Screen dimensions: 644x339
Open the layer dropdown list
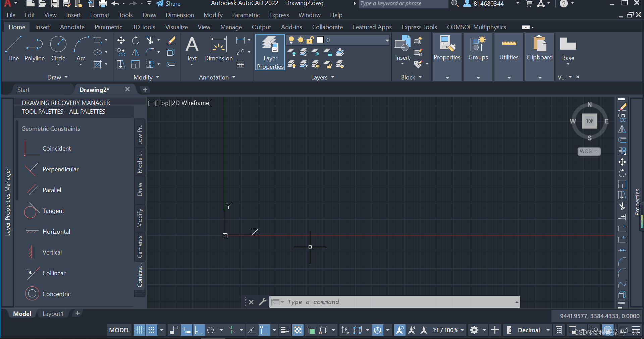tap(387, 40)
